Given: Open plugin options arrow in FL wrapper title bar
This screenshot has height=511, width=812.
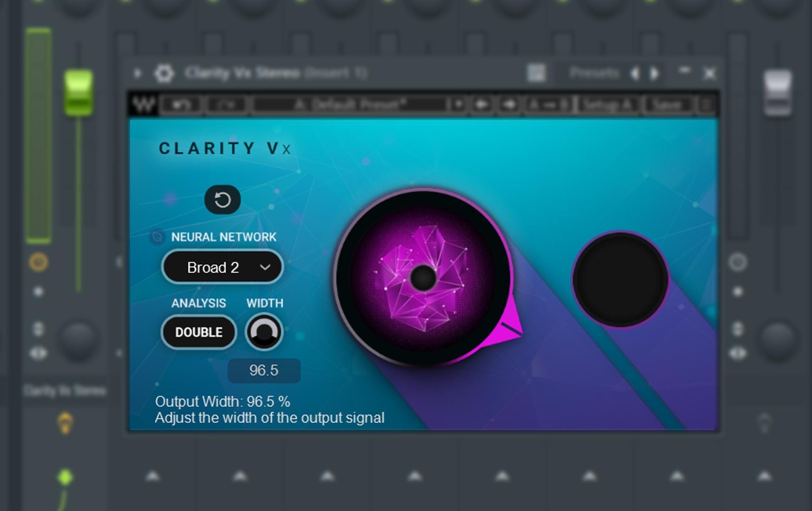Looking at the screenshot, I should (138, 73).
